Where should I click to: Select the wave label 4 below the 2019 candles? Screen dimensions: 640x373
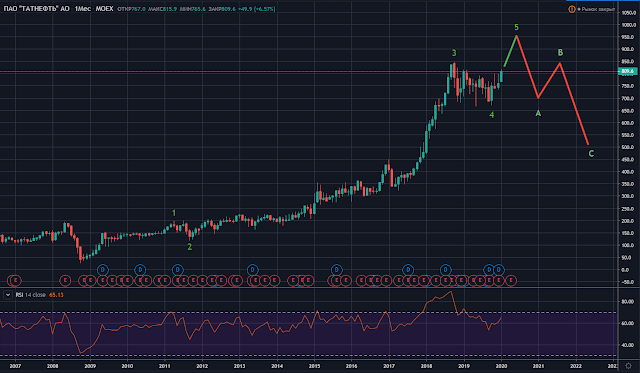[x=491, y=115]
